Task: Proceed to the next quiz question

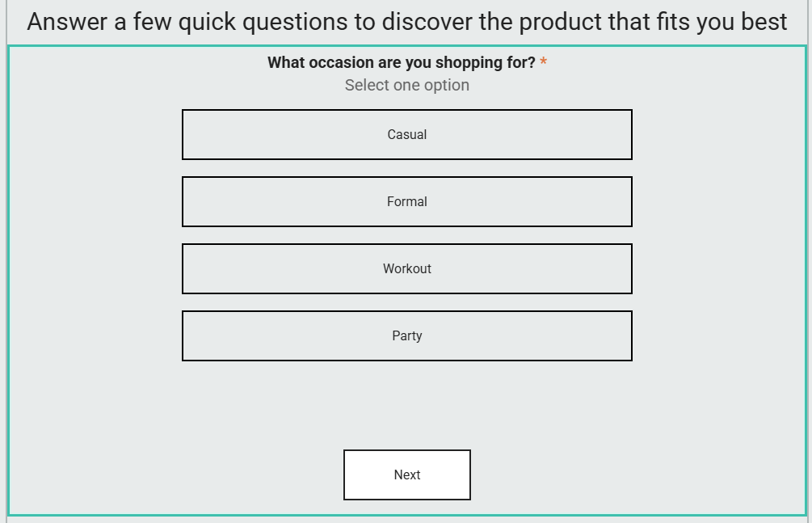Action: tap(406, 475)
